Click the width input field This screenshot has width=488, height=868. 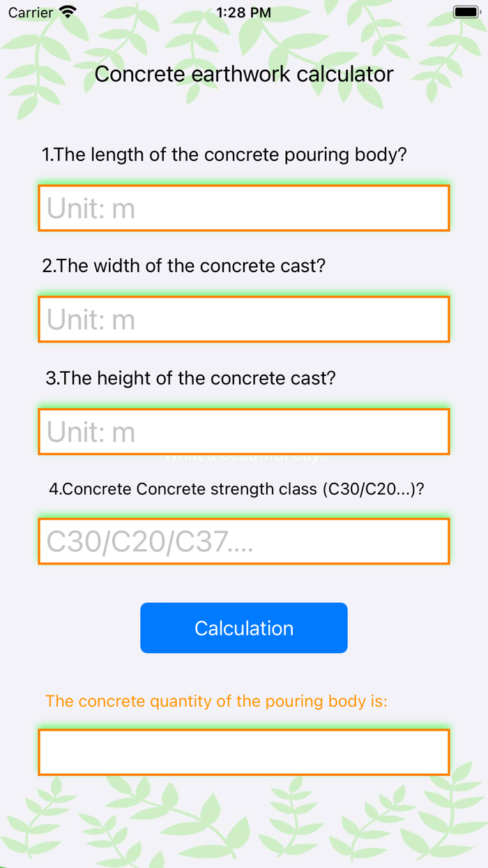coord(243,319)
